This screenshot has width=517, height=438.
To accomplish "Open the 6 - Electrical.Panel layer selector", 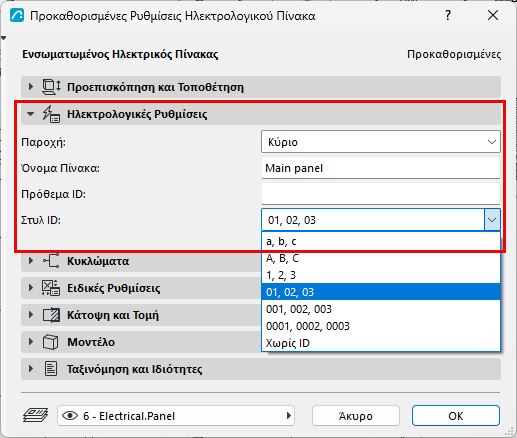I will [x=176, y=416].
